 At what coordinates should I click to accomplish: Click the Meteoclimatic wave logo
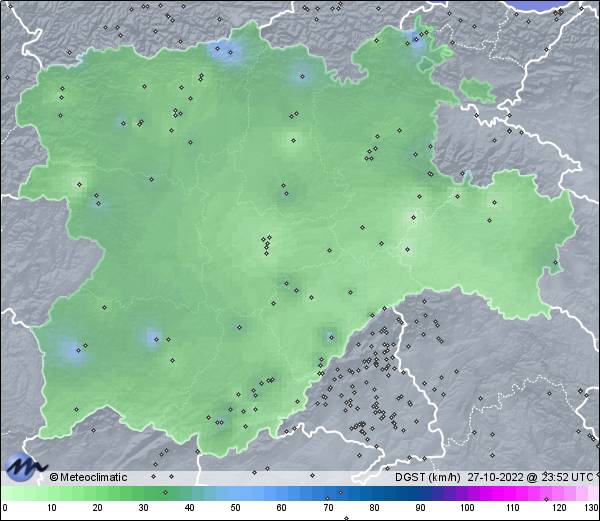pos(25,467)
